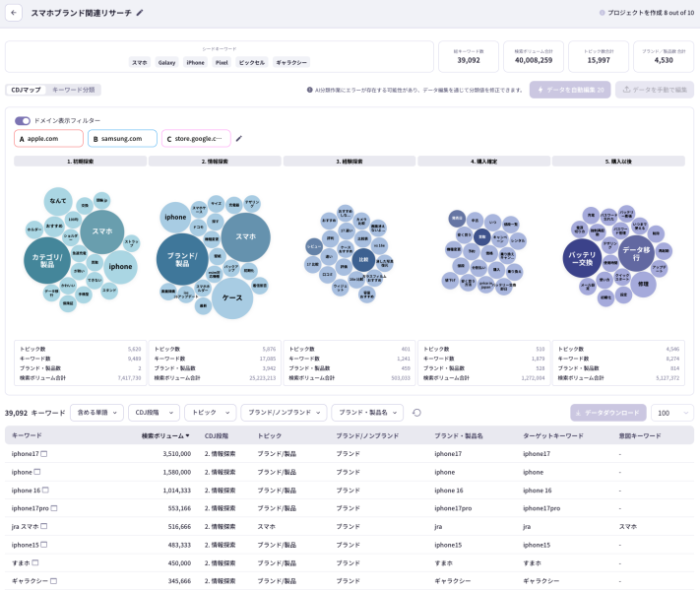Sort by 検索ボリューム column header
The image size is (700, 591).
coord(165,435)
